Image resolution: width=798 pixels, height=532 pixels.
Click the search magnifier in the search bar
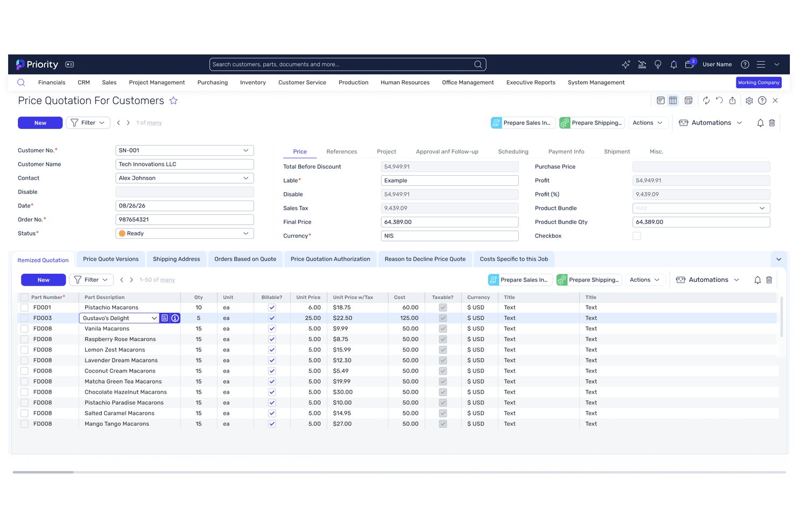(x=478, y=64)
